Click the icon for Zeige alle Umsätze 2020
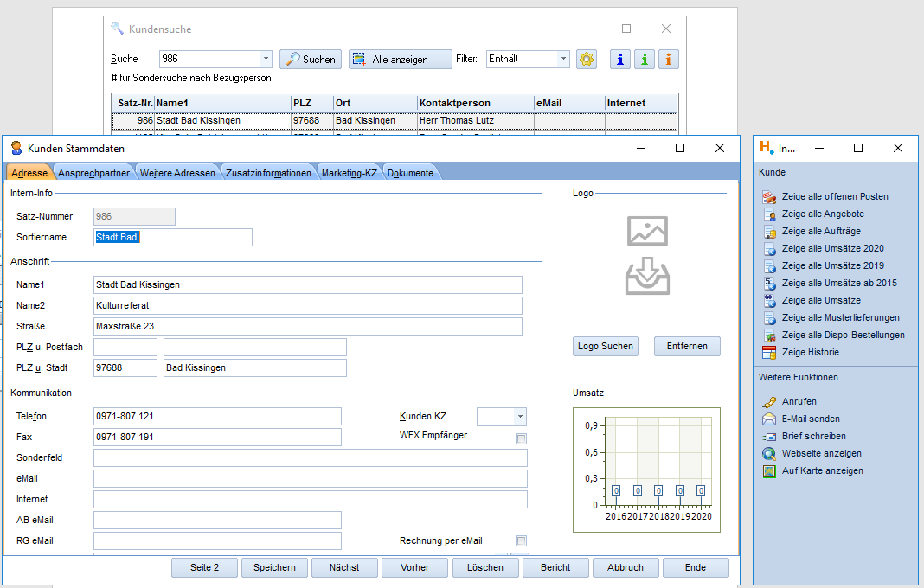 pyautogui.click(x=769, y=249)
